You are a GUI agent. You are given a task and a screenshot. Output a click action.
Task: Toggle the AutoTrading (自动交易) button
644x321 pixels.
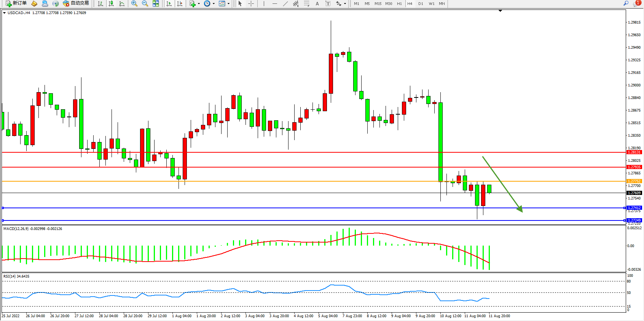click(76, 3)
